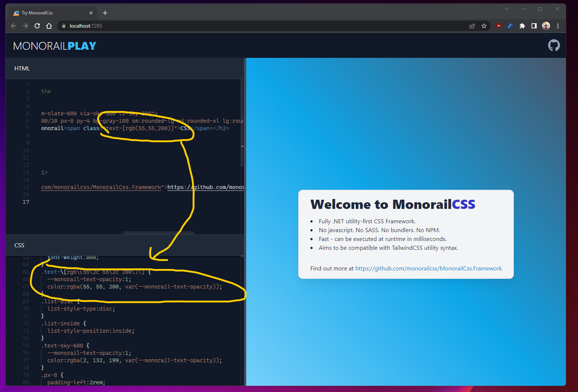Open the Chrome three-dot menu
This screenshot has width=578, height=392.
coord(558,26)
